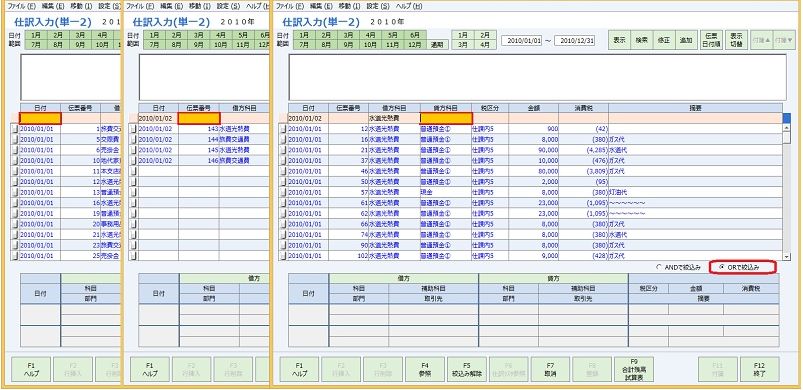Screen dimensions: 803x390
Task: Click the 伝票日付順 sort button
Action: click(711, 40)
